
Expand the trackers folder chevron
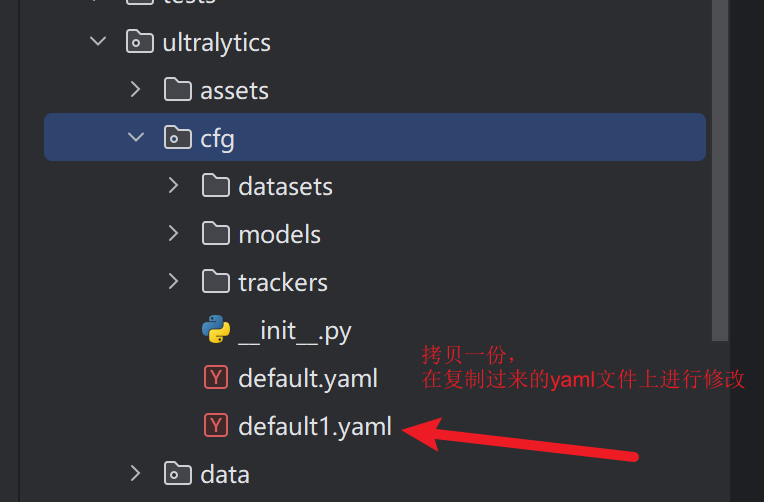173,281
